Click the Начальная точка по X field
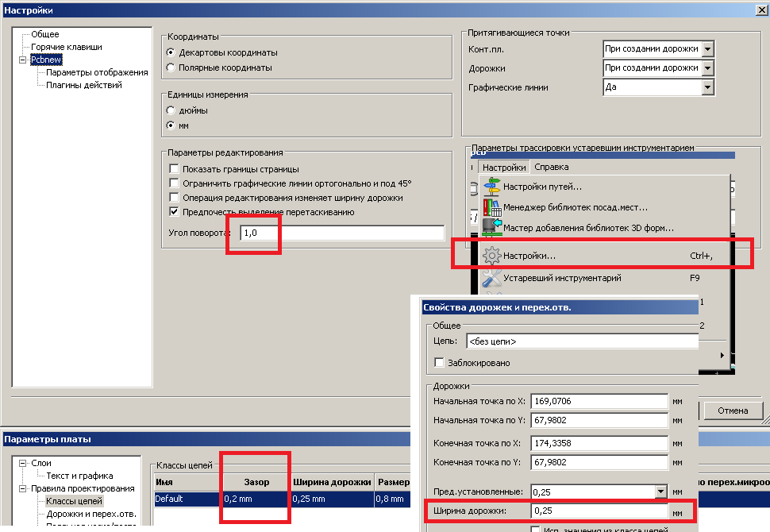Viewport: 770px width, 532px height. click(599, 401)
